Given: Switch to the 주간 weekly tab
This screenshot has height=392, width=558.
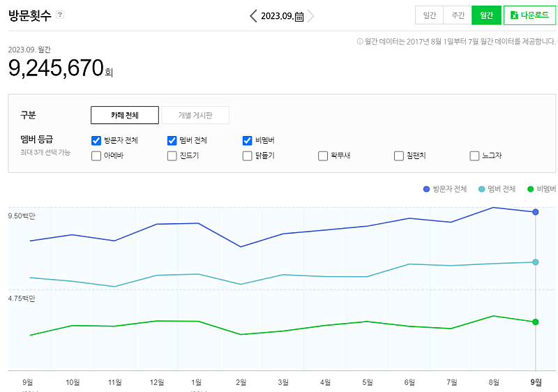Looking at the screenshot, I should [x=458, y=15].
